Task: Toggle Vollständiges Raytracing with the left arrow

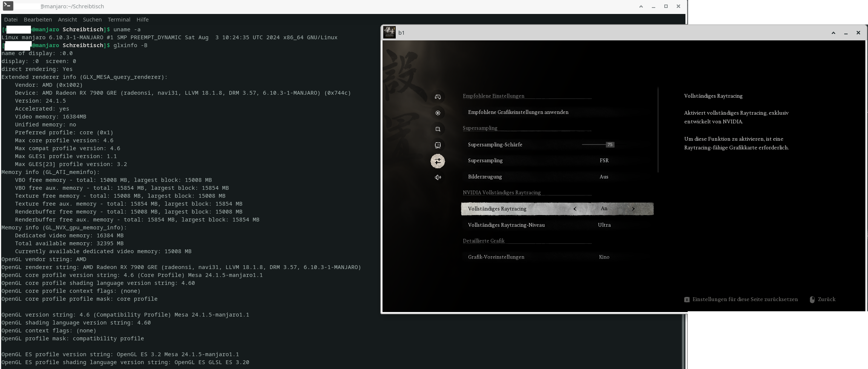Action: 575,209
